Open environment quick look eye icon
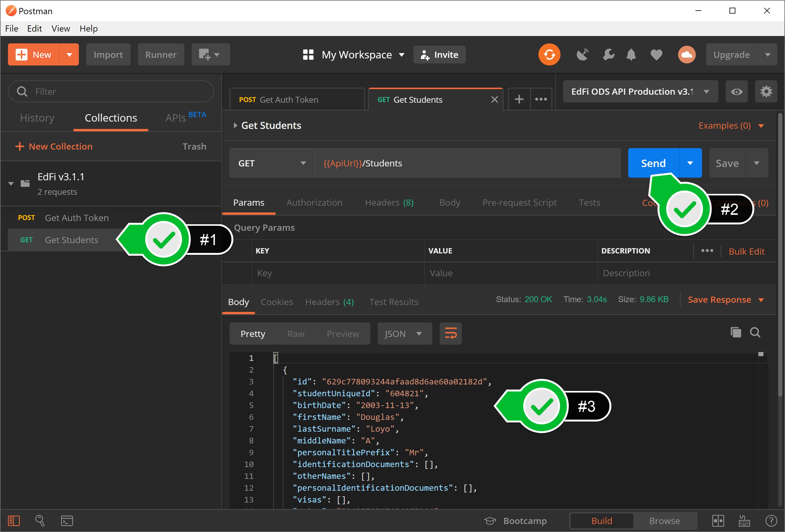Image resolution: width=785 pixels, height=532 pixels. click(737, 91)
